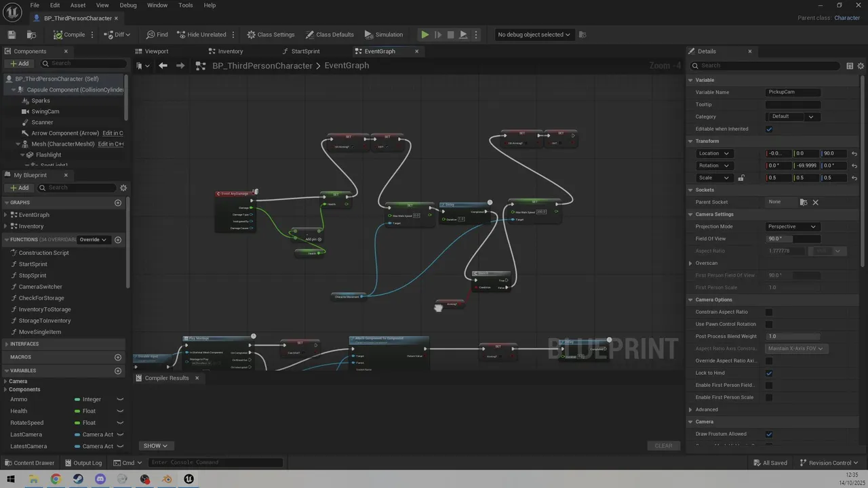Click the My Blueprint Add button
This screenshot has width=868, height=488.
[x=20, y=188]
